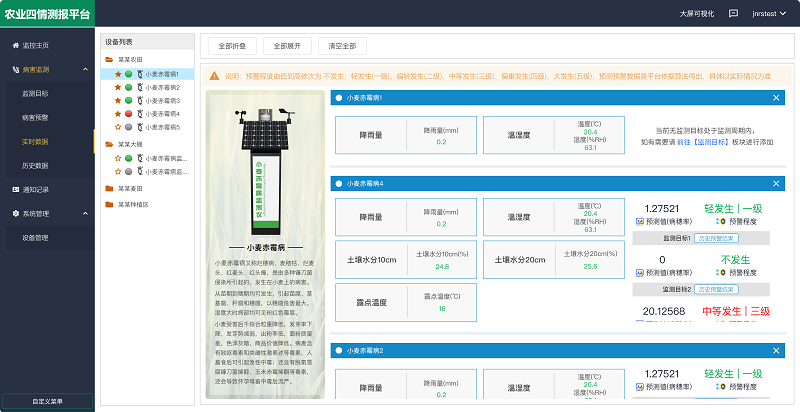
Task: Close the 小麦赤霉病4 data panel
Action: pos(775,184)
